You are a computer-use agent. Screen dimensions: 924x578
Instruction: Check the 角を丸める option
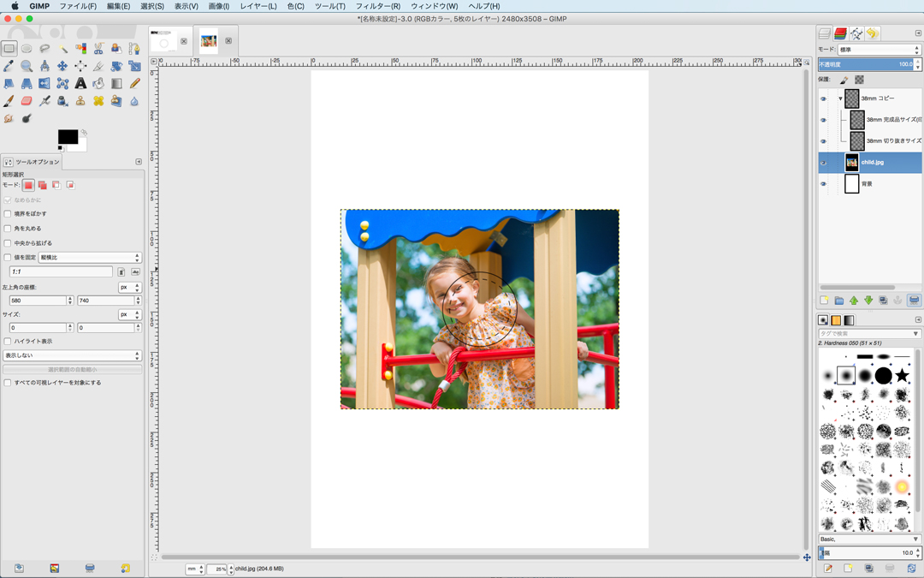click(x=8, y=229)
